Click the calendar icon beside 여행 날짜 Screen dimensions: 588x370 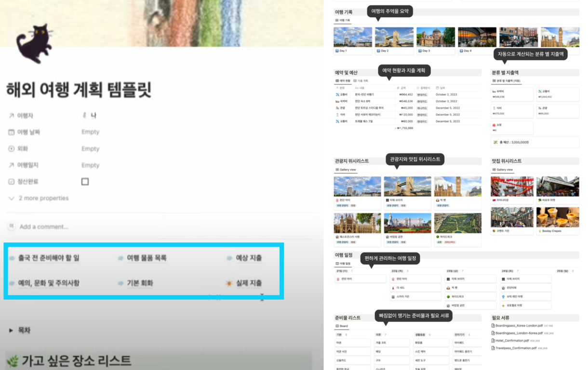pyautogui.click(x=12, y=132)
